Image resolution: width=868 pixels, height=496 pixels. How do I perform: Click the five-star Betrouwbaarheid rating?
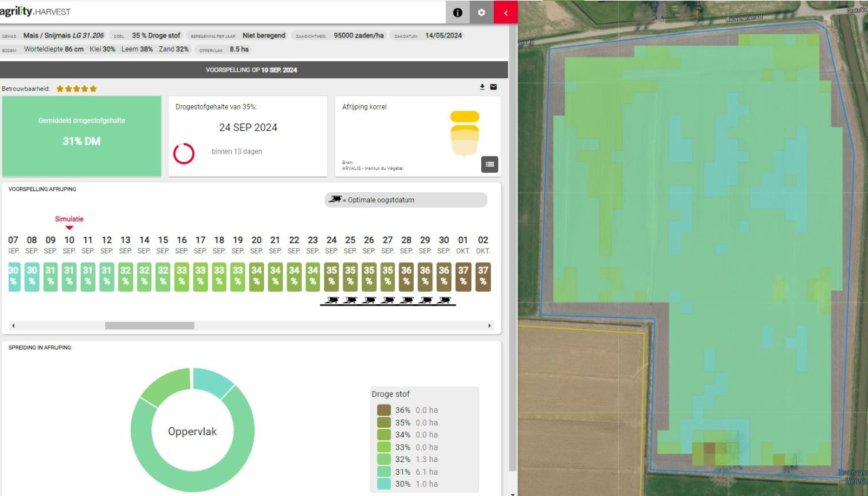(76, 89)
